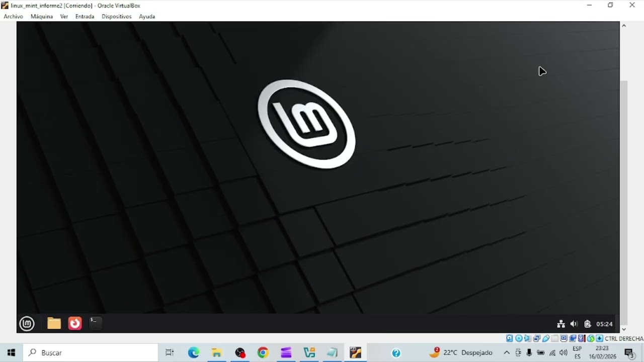
Task: Click VirtualBox keyboard capture arrow indicator
Action: 599,338
